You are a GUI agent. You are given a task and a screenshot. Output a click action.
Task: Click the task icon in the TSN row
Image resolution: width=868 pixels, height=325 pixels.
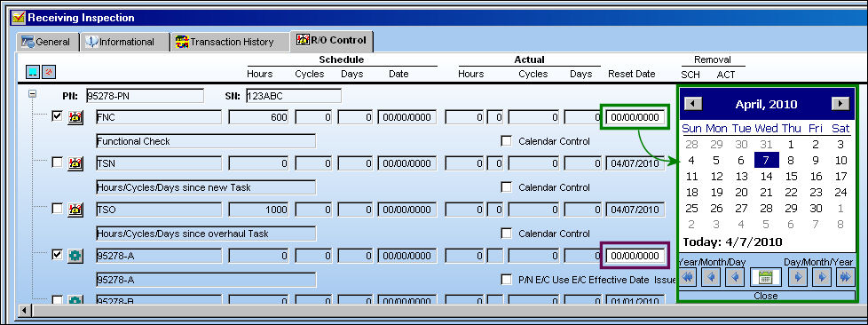pos(75,163)
